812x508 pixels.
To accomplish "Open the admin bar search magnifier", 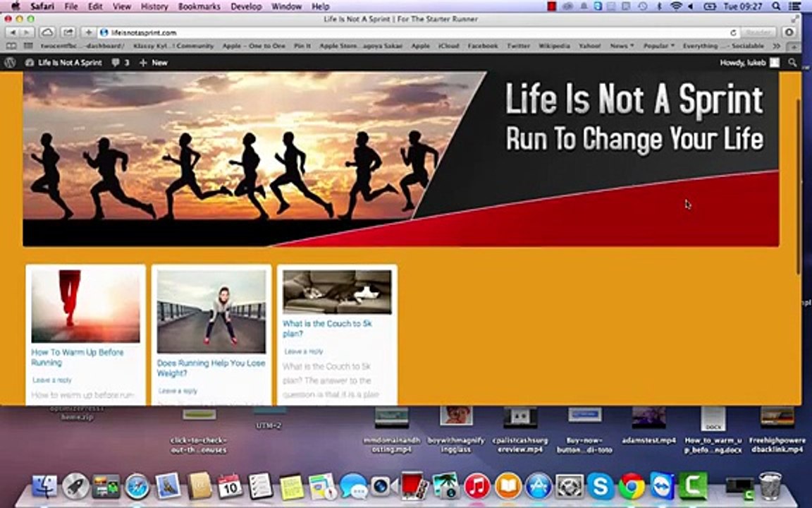I will tap(792, 63).
